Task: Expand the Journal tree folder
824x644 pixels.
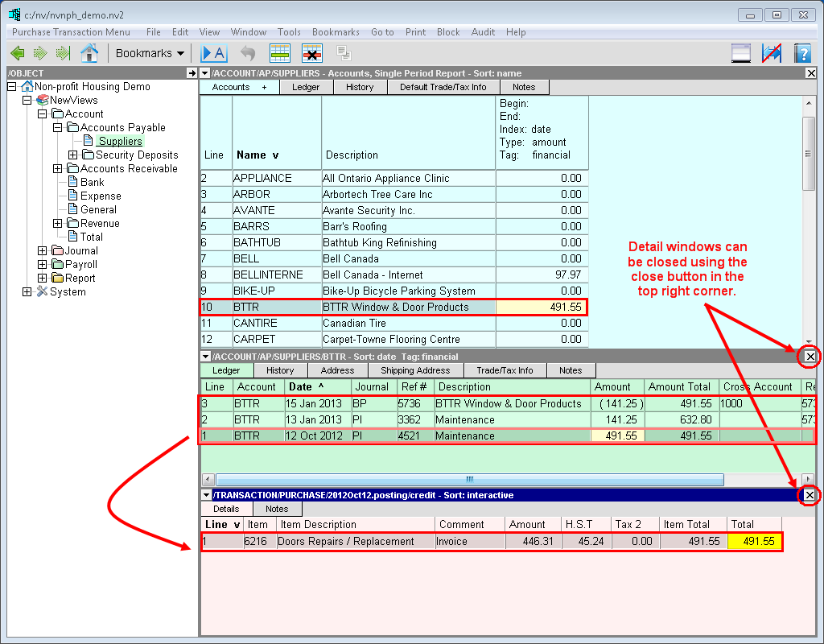Action: click(43, 251)
